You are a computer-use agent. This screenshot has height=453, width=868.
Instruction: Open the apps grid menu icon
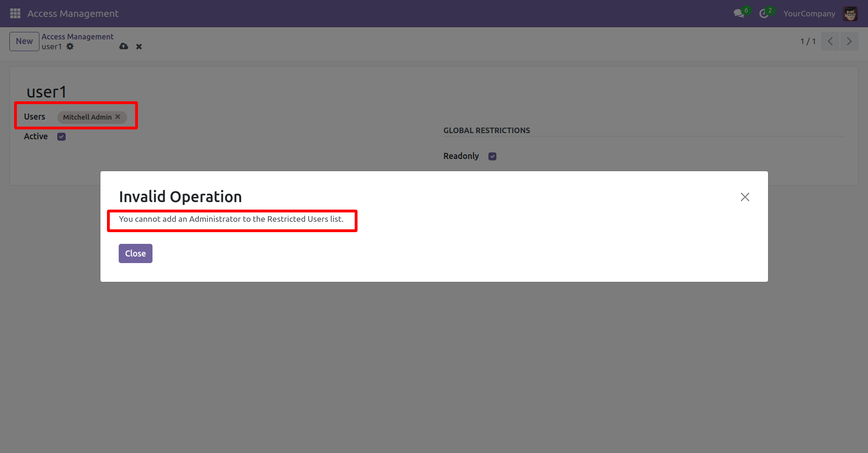click(15, 14)
